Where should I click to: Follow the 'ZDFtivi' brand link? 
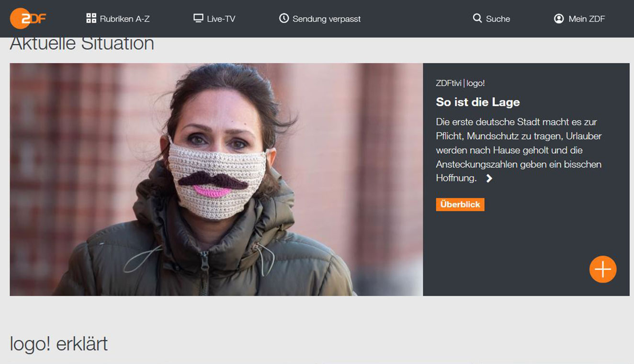448,83
